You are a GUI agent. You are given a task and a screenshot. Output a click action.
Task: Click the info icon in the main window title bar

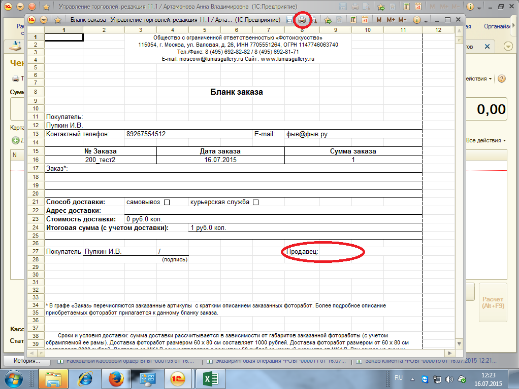pos(470,7)
